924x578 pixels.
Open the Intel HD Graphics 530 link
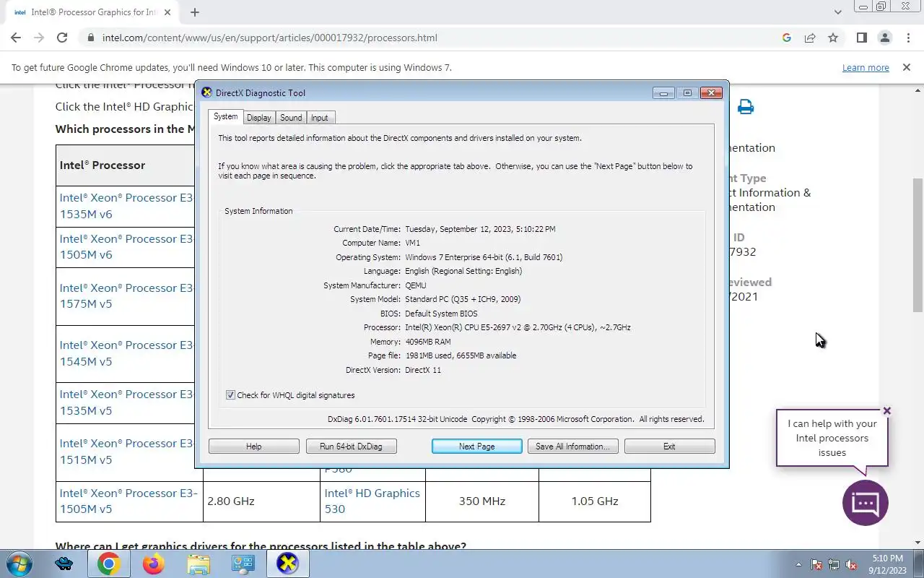[x=372, y=501]
